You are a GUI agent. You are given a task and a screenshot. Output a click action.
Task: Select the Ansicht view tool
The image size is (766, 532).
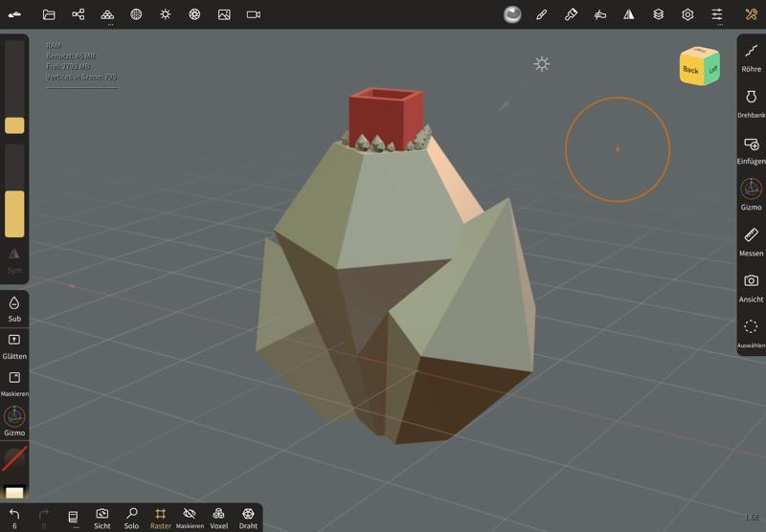coord(751,288)
